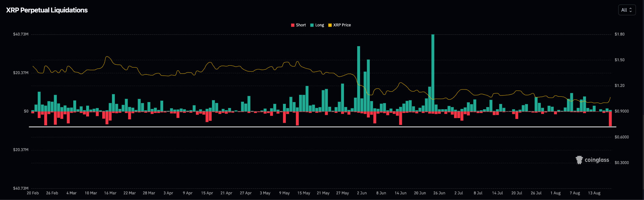
Task: Click the 16 Mar x-axis label
Action: point(110,193)
